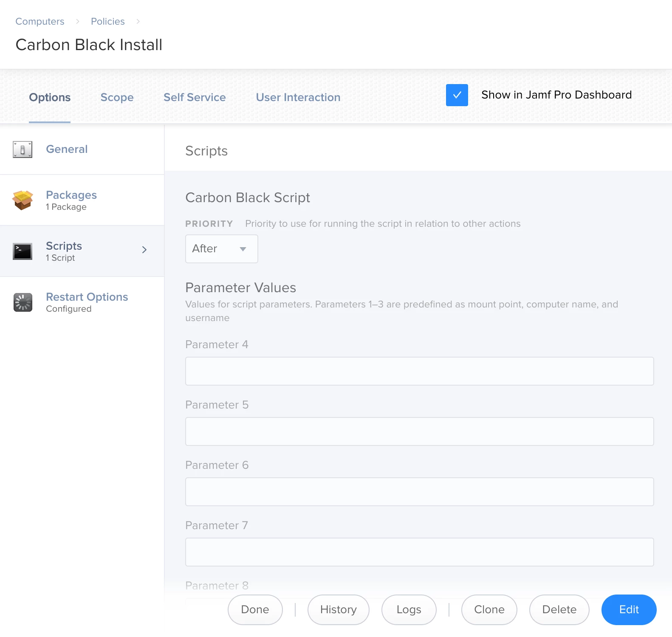Select Scripts label in the sidebar
The width and height of the screenshot is (672, 637).
[x=64, y=246]
